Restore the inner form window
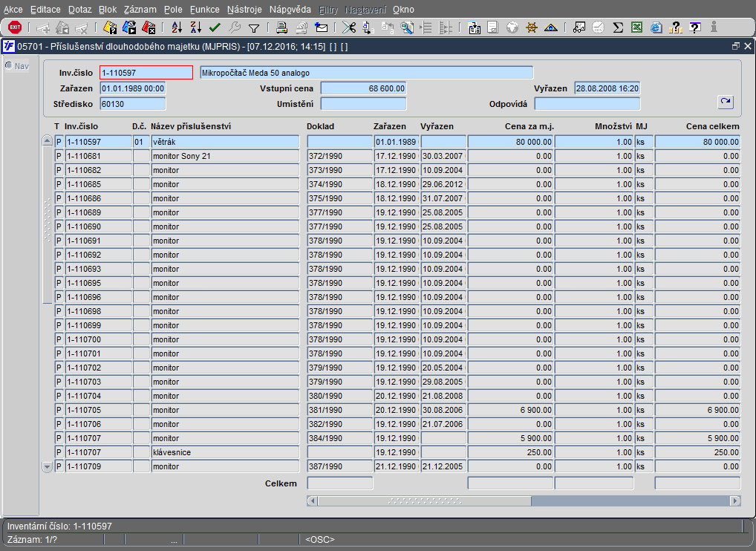The width and height of the screenshot is (756, 551). pos(735,46)
